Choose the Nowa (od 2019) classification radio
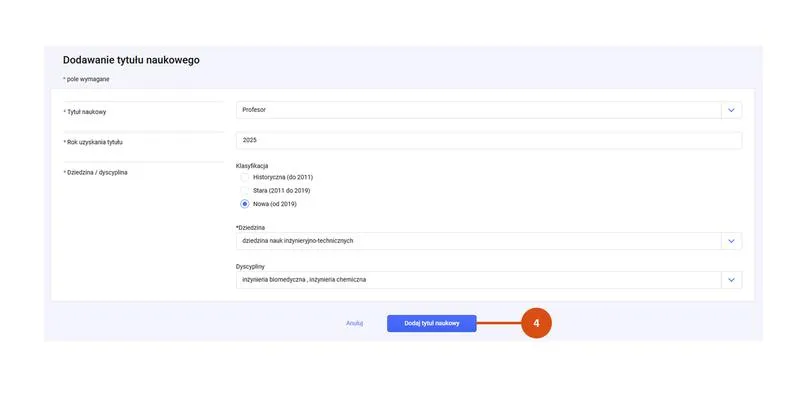 coord(245,204)
